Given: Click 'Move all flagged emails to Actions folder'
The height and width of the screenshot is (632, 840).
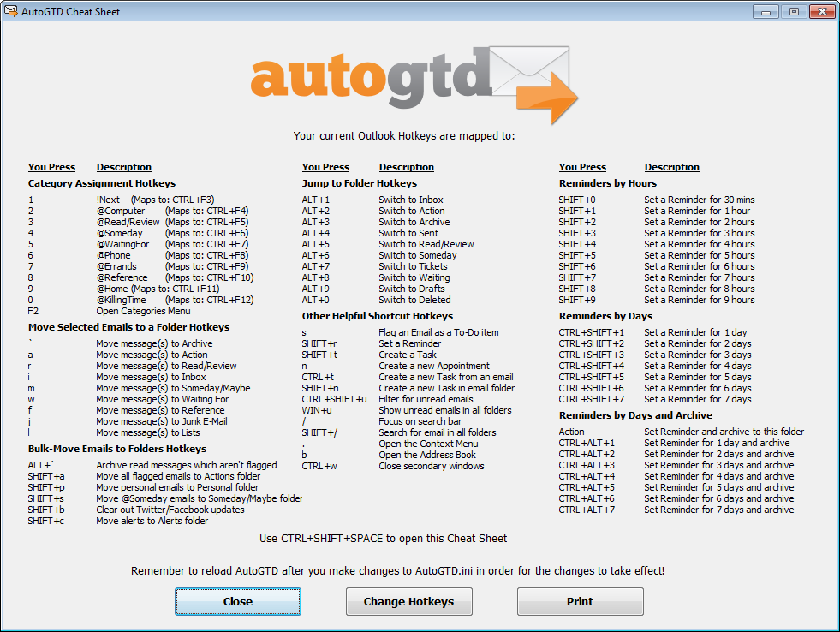Looking at the screenshot, I should coord(178,476).
